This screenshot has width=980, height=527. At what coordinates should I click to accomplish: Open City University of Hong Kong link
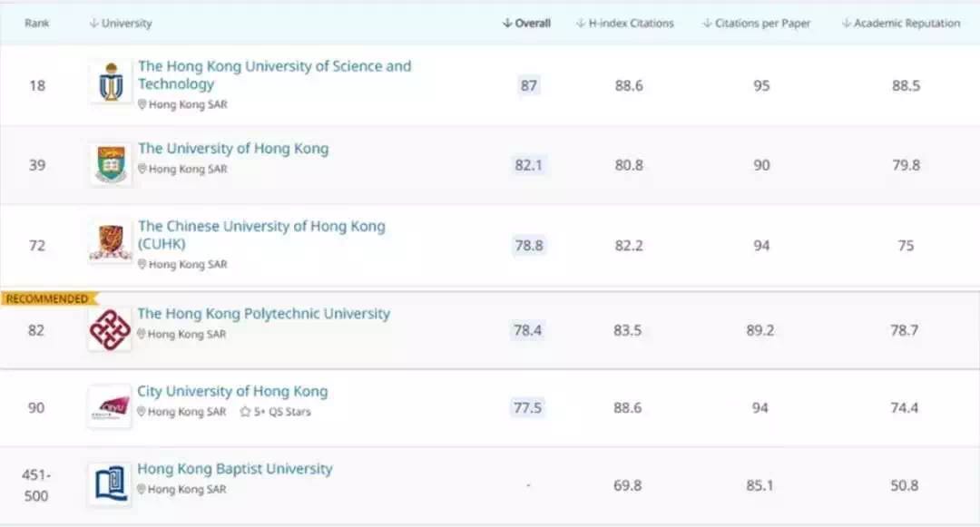(232, 392)
